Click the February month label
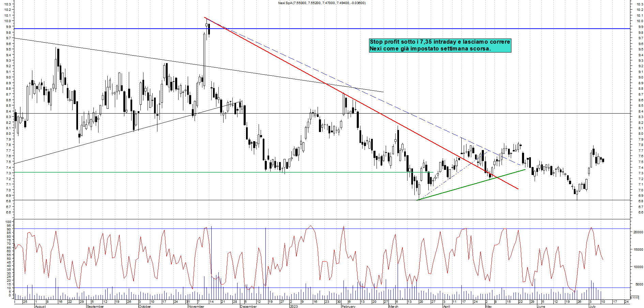Image resolution: width=644 pixels, height=308 pixels. tap(348, 306)
